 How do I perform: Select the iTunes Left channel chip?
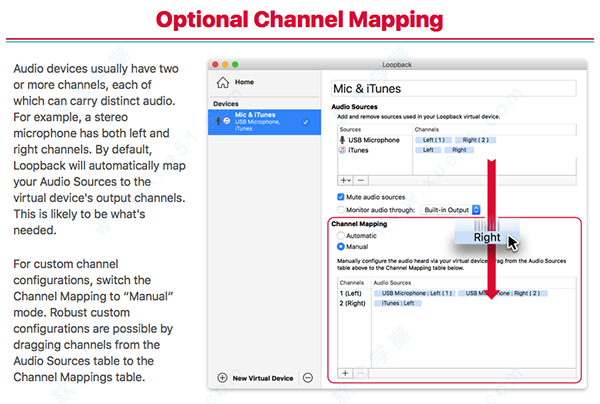(428, 150)
